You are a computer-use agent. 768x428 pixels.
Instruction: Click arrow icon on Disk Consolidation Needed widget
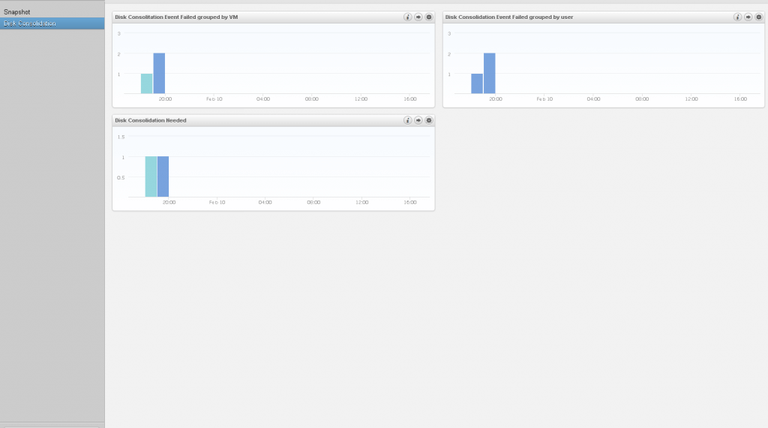tap(419, 120)
